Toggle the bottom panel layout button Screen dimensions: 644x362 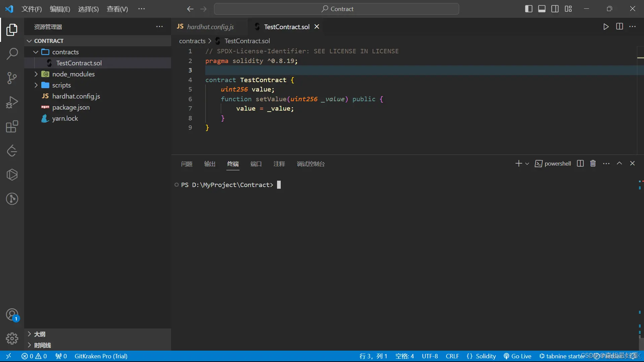point(542,9)
